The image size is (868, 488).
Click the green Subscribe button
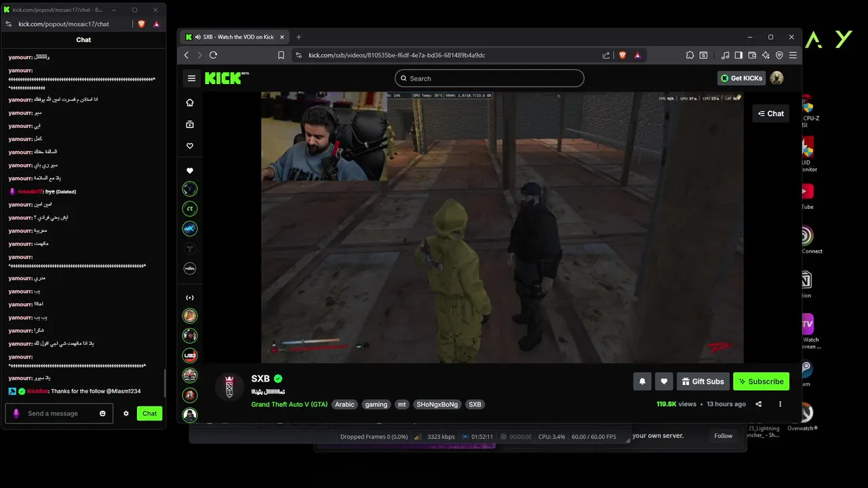coord(761,382)
